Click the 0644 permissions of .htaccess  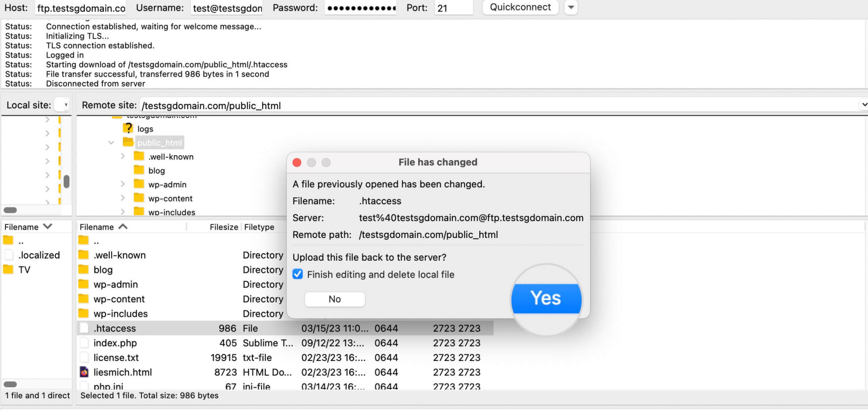tap(386, 328)
